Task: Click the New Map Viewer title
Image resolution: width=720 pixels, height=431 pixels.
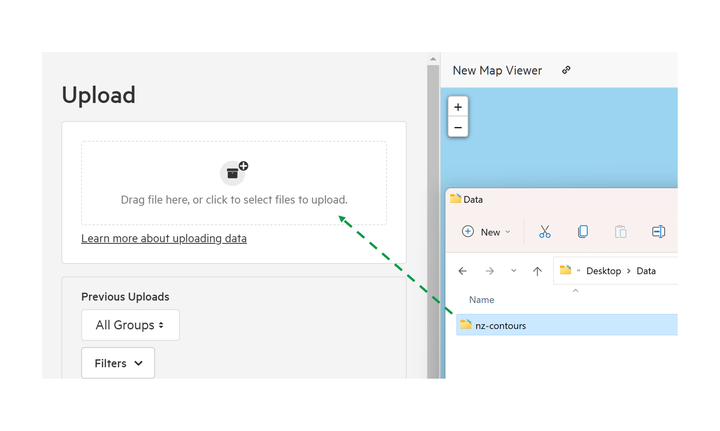Action: click(x=497, y=70)
